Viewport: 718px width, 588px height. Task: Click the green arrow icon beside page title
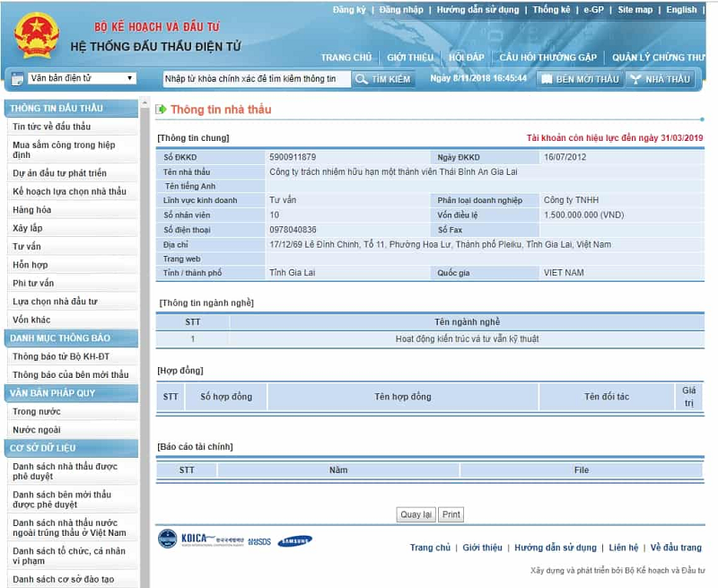(162, 110)
